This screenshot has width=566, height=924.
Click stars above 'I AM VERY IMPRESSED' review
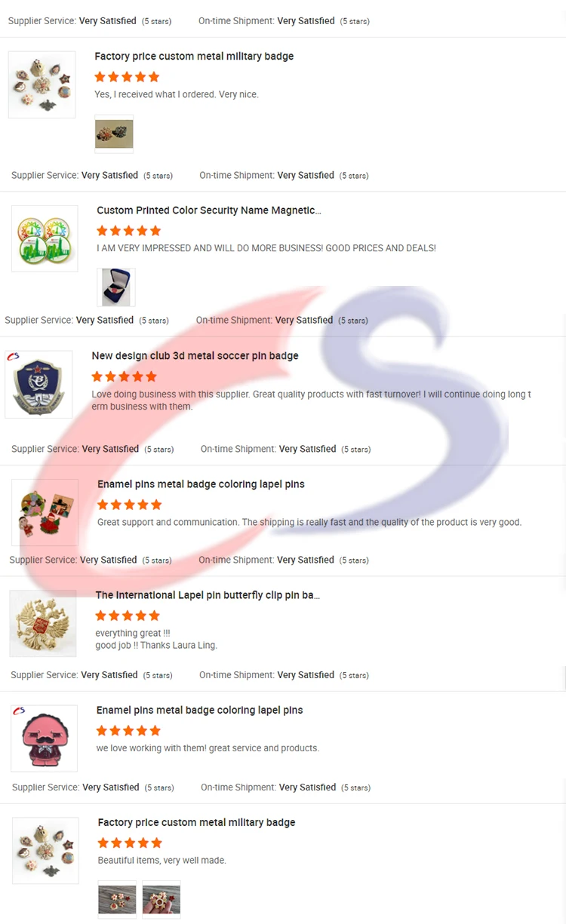pos(129,231)
